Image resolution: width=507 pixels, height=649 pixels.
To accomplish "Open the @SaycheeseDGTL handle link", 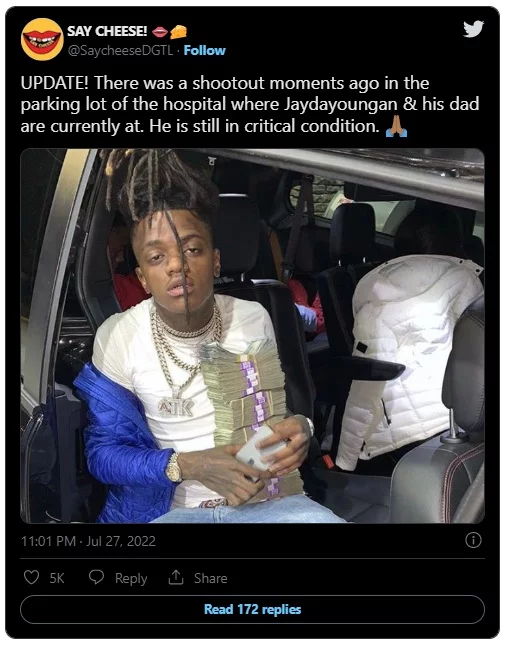I will click(120, 50).
